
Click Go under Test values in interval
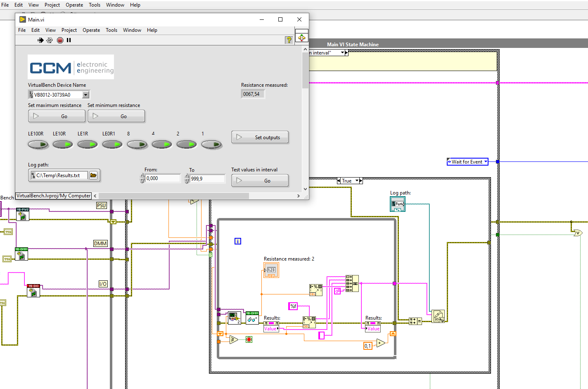(x=260, y=180)
